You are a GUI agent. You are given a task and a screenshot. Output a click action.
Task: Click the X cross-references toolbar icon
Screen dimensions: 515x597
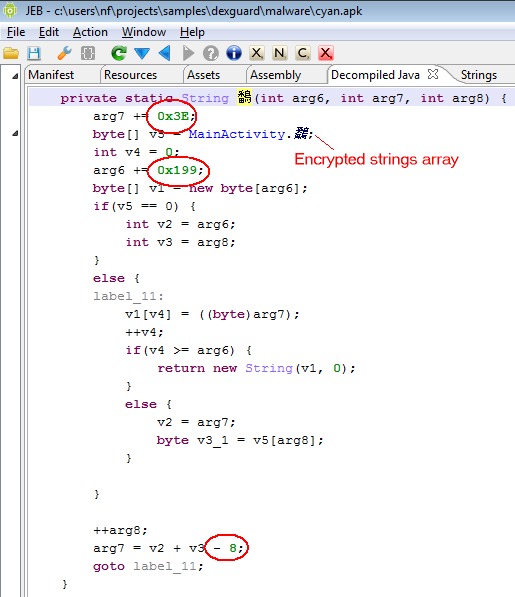257,53
